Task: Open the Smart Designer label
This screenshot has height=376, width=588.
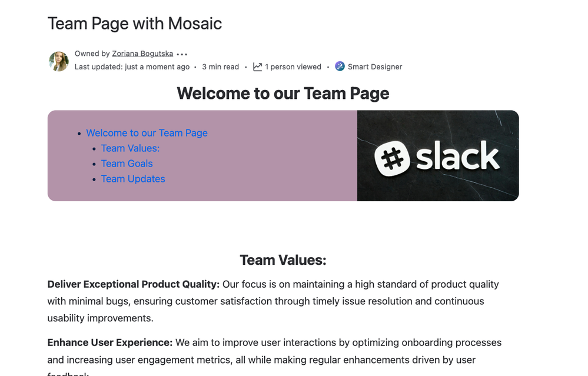Action: click(375, 67)
